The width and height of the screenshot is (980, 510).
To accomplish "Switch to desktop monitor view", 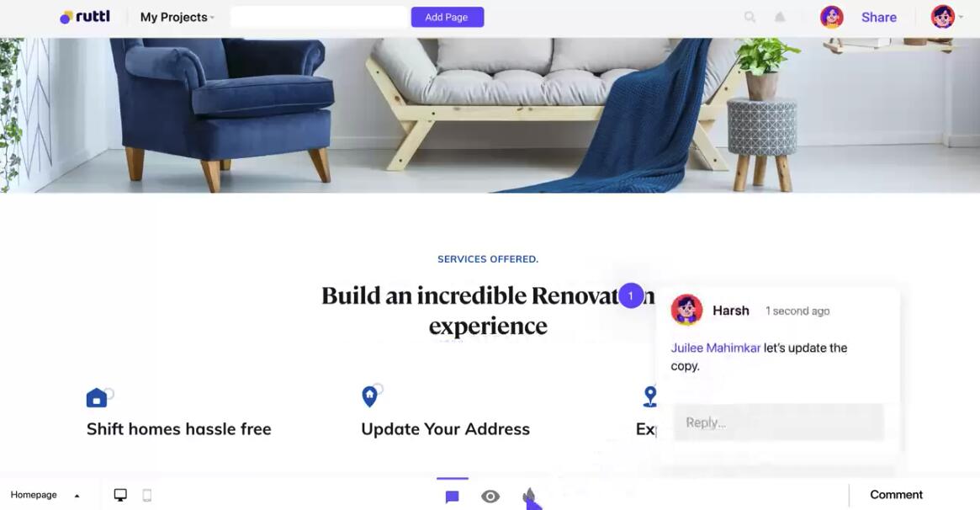I will point(120,495).
